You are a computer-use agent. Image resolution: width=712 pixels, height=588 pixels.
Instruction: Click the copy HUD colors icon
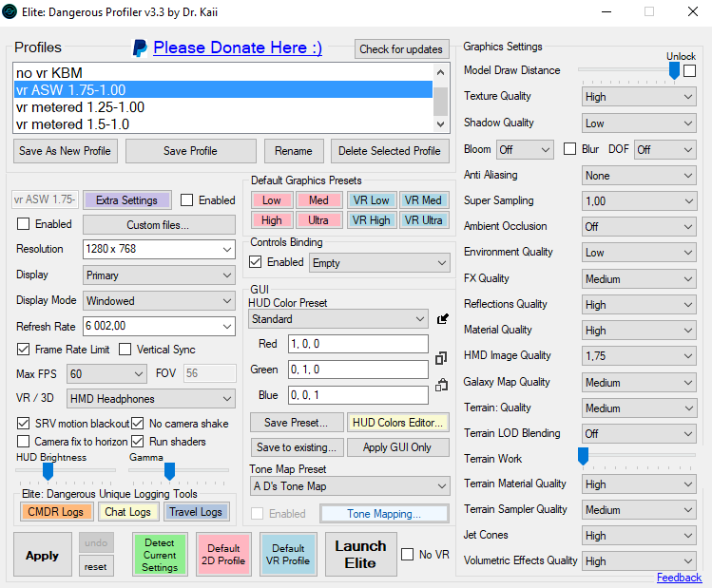point(441,358)
